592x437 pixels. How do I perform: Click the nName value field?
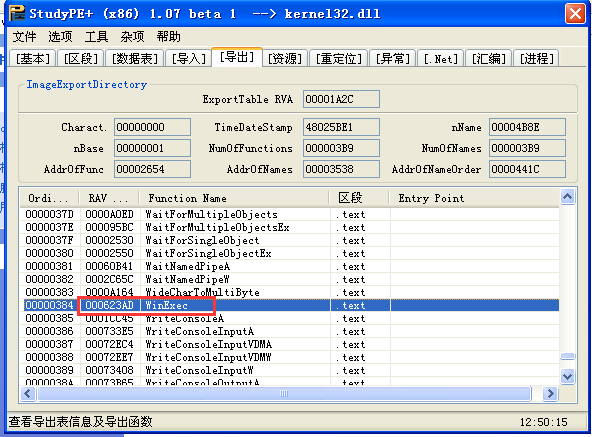tap(527, 127)
